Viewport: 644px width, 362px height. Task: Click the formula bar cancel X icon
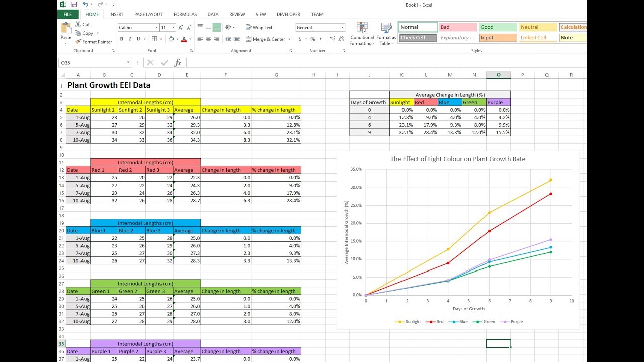click(150, 63)
